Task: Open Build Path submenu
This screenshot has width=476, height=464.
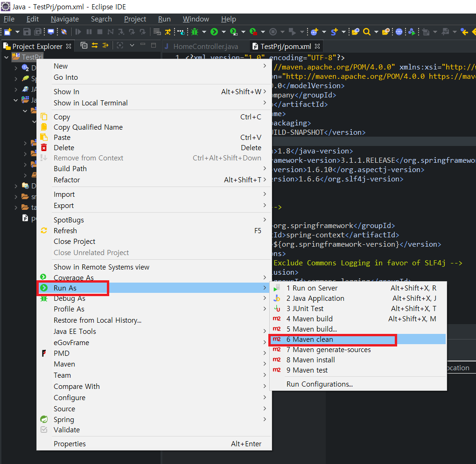Action: click(x=154, y=169)
